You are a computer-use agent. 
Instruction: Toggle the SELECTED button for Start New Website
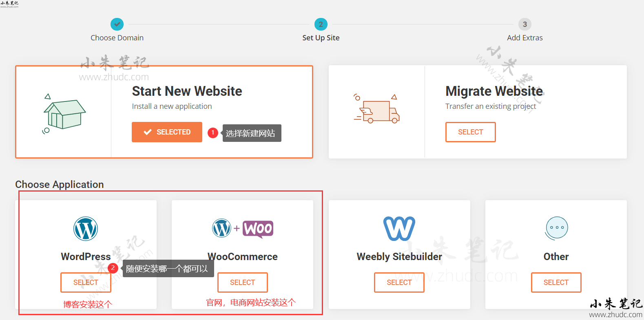coord(167,132)
